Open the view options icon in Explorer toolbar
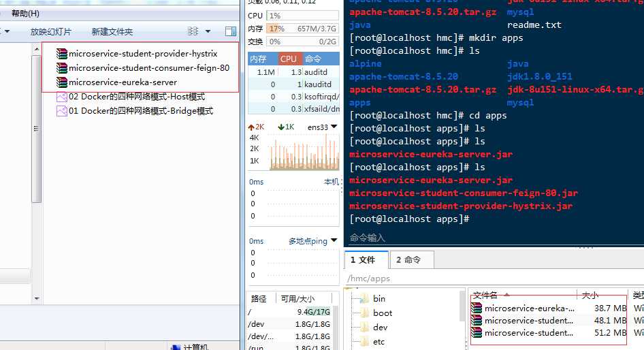The height and width of the screenshot is (350, 644). [x=193, y=31]
